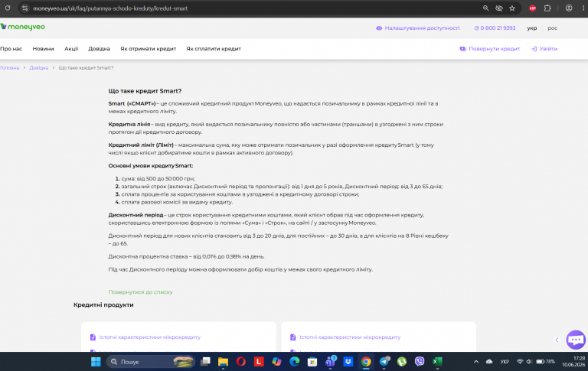Click the Увійти login button
This screenshot has width=588, height=371.
[544, 49]
